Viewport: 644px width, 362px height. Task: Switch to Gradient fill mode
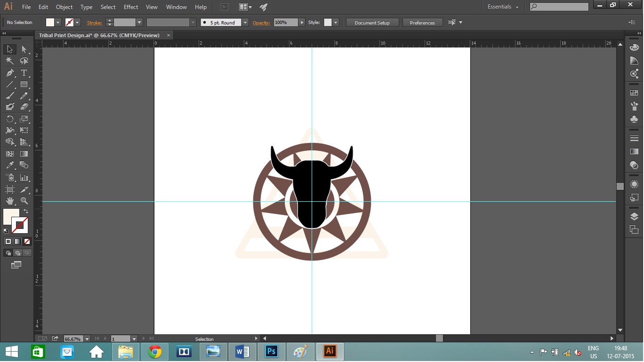17,241
